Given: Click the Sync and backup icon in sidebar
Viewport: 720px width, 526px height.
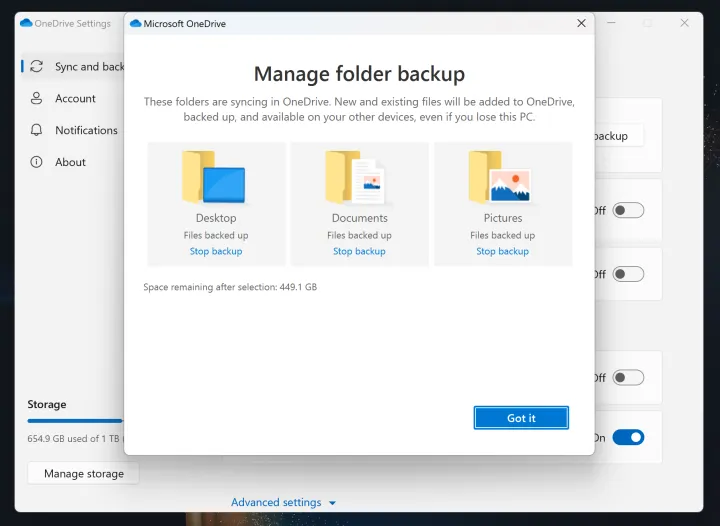Looking at the screenshot, I should (37, 67).
